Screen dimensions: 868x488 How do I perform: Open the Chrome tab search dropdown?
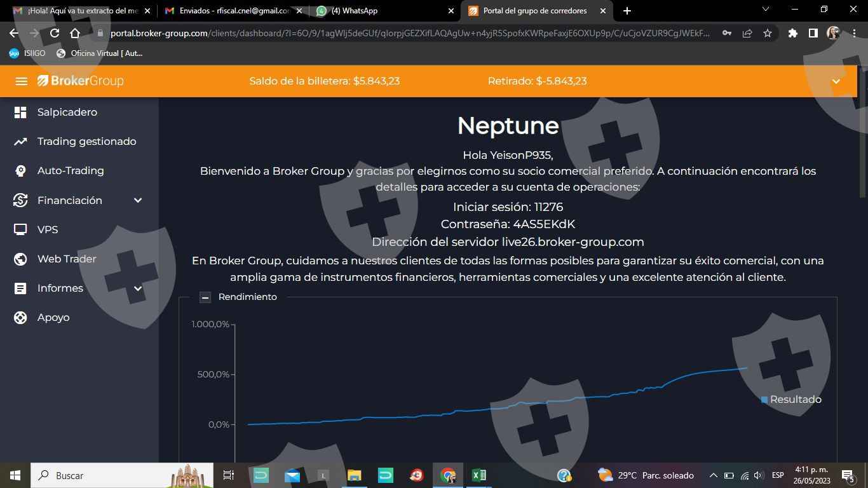[x=766, y=10]
